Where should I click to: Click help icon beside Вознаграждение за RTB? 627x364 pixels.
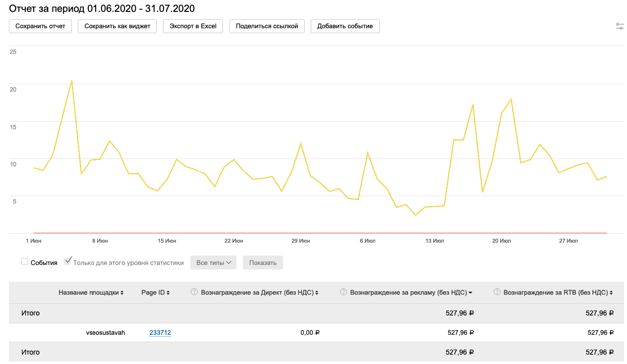497,292
